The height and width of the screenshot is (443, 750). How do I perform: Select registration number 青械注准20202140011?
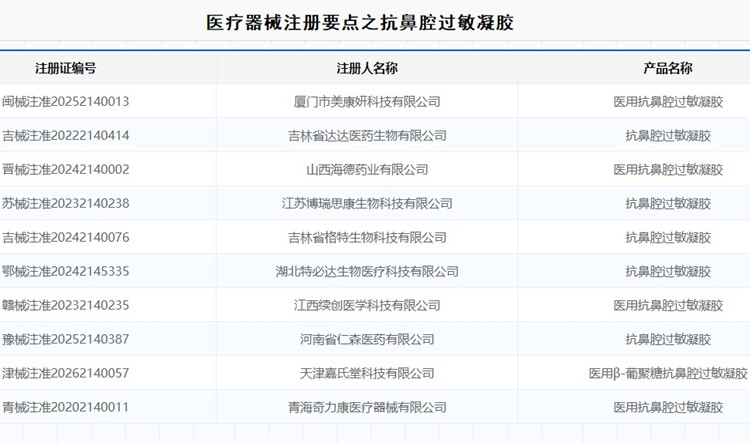(66, 407)
